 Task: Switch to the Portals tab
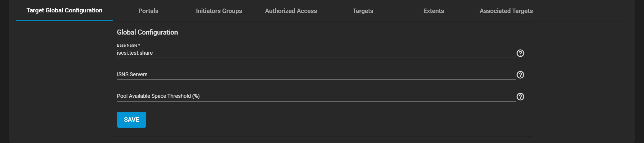pos(148,11)
